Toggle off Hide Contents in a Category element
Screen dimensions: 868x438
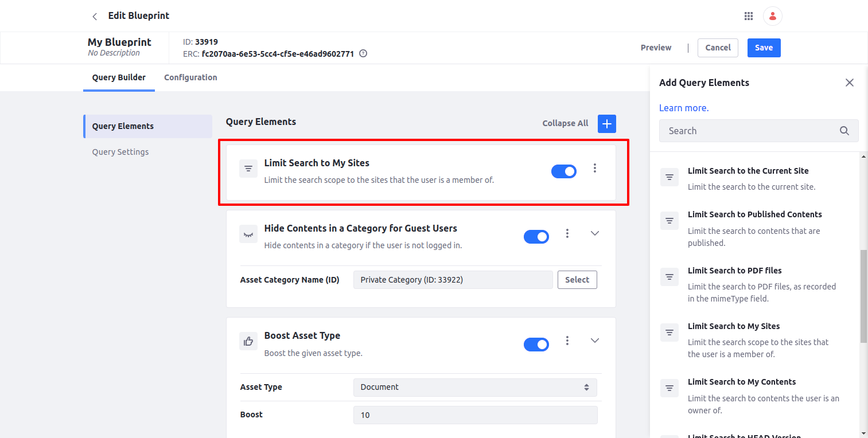pos(536,236)
